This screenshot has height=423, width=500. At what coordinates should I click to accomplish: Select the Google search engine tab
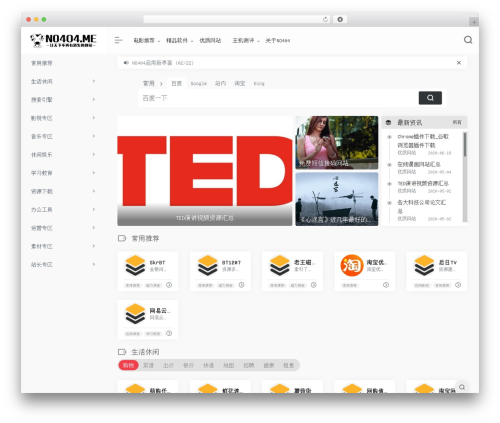point(199,83)
